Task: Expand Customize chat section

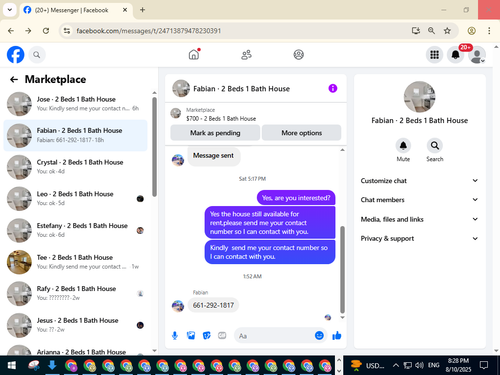Action: click(419, 181)
